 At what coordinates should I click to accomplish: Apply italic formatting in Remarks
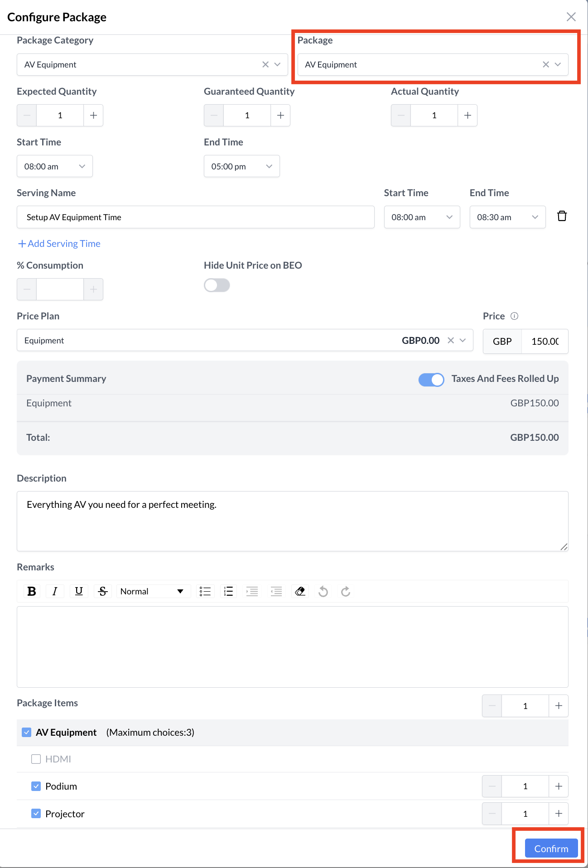point(55,591)
